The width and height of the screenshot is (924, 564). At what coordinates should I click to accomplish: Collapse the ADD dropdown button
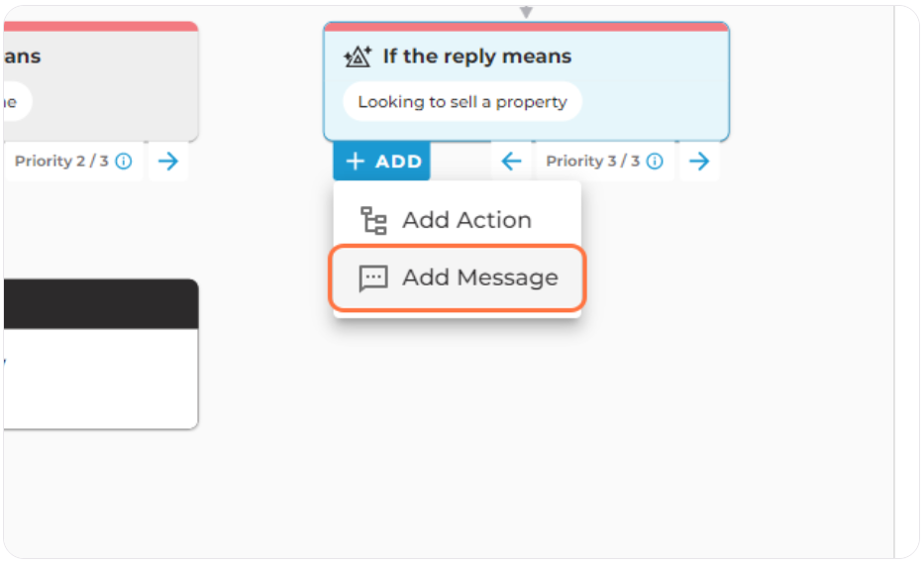(x=382, y=161)
